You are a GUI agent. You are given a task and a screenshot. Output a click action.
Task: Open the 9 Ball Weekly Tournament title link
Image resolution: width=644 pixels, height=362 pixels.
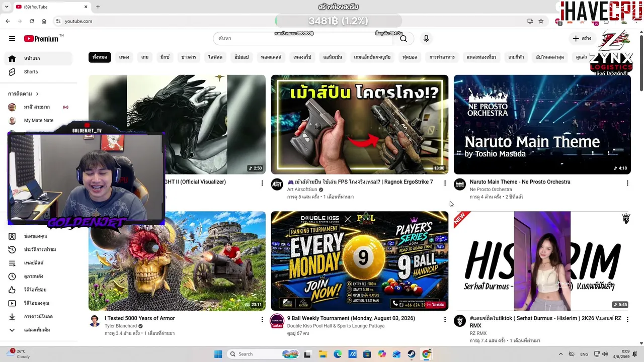click(x=351, y=318)
